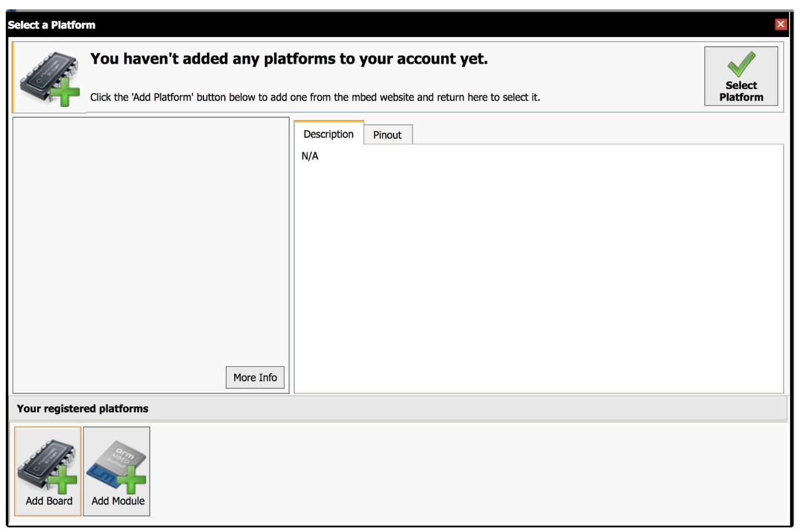The width and height of the screenshot is (800, 532).
Task: Click the green plus on Add Module
Action: click(133, 479)
